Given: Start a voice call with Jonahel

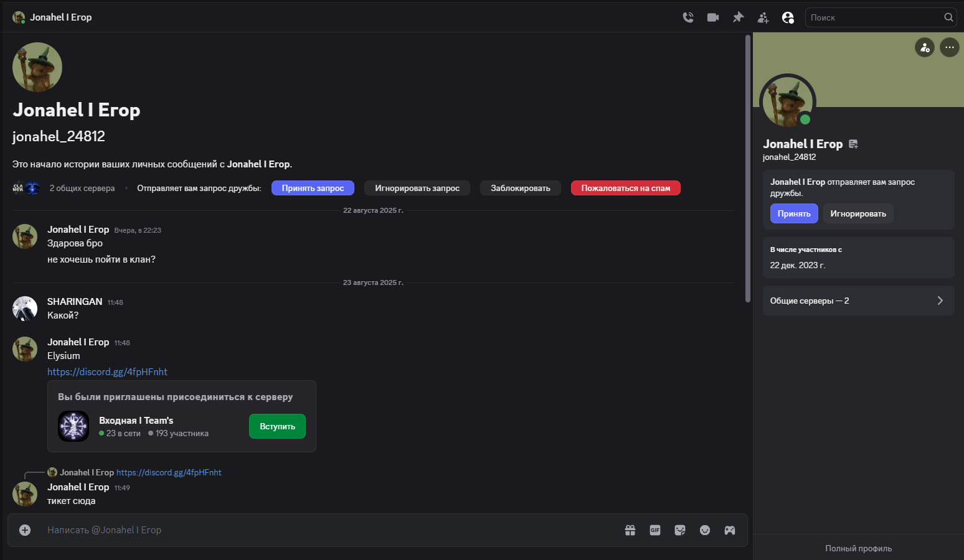Looking at the screenshot, I should [688, 17].
